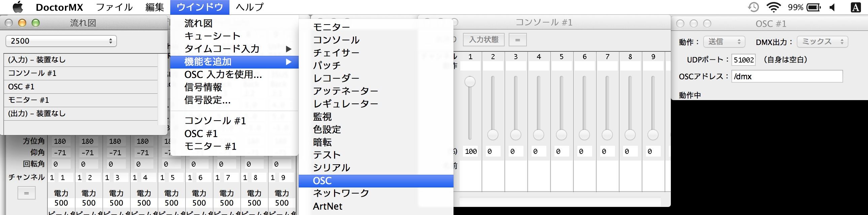Add モニター function from submenu
This screenshot has height=215, width=868.
pyautogui.click(x=376, y=27)
